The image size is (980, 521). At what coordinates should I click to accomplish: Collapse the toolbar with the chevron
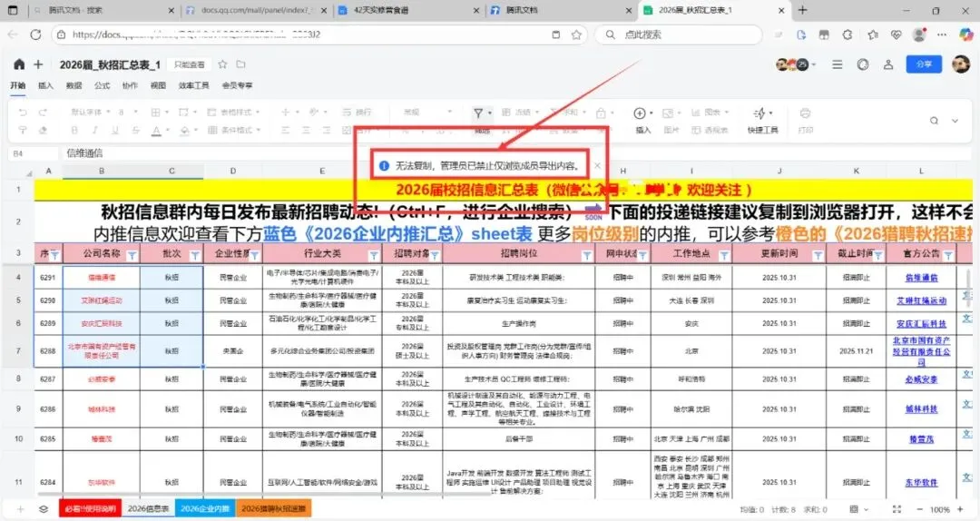point(955,121)
